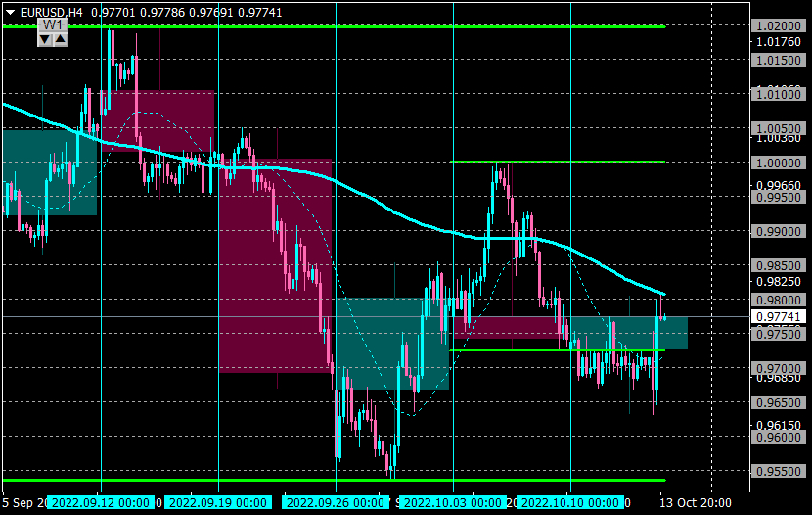Click the 2022.10.10 00:00 time label

pyautogui.click(x=570, y=502)
